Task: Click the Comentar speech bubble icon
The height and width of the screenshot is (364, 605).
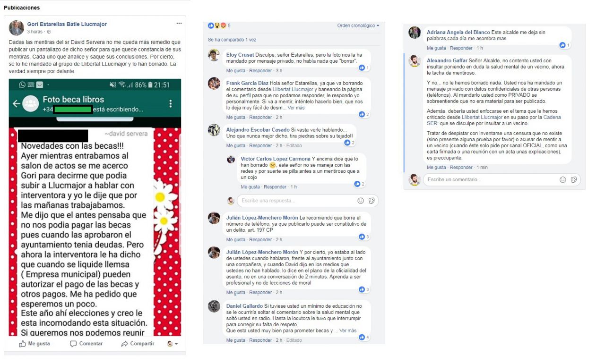Action: (x=73, y=344)
